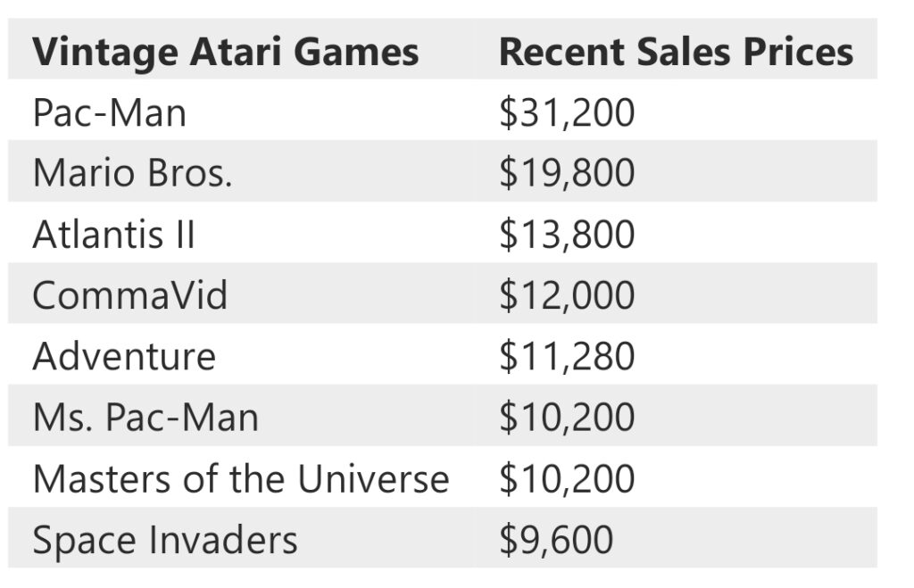Select the $10,200 price beside Ms. Pac-Man
The image size is (914, 588).
567,417
